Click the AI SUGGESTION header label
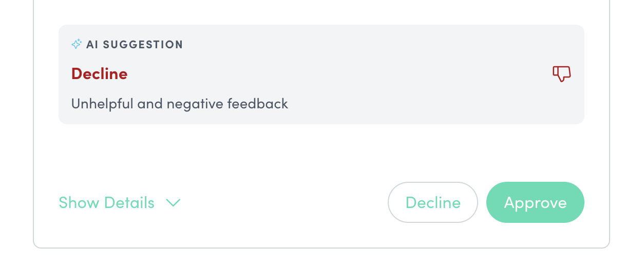644x266 pixels. point(135,45)
